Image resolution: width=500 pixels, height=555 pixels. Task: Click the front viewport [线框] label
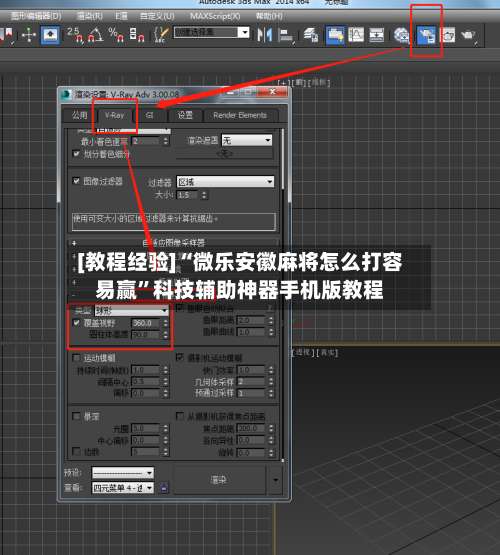click(319, 83)
